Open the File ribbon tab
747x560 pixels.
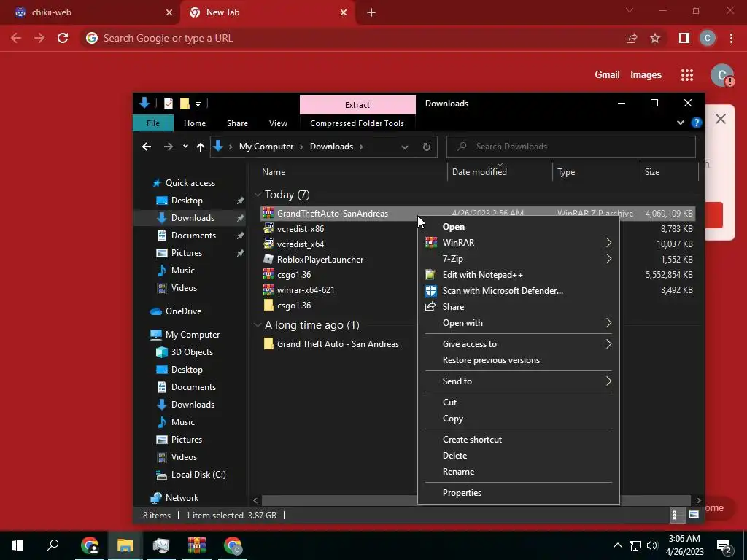[x=153, y=122]
